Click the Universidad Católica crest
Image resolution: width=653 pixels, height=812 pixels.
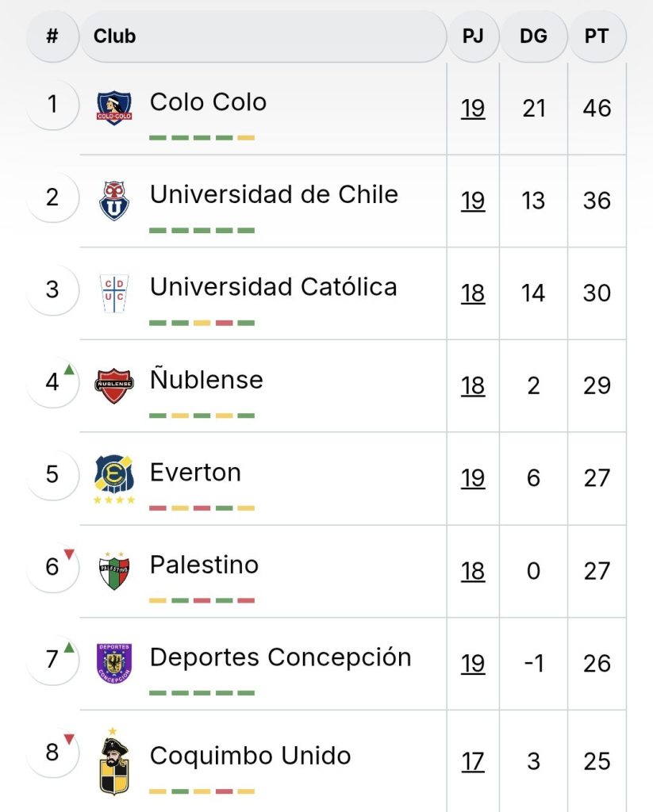(114, 293)
